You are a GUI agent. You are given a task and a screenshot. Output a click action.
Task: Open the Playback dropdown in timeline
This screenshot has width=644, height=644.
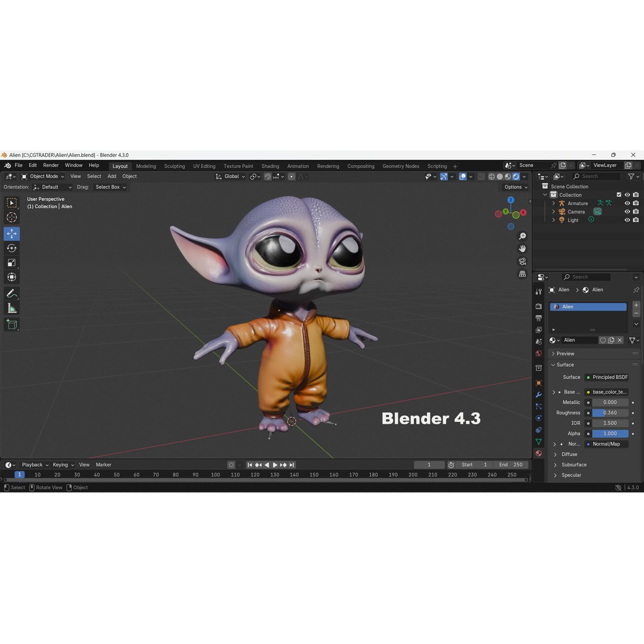pyautogui.click(x=35, y=465)
